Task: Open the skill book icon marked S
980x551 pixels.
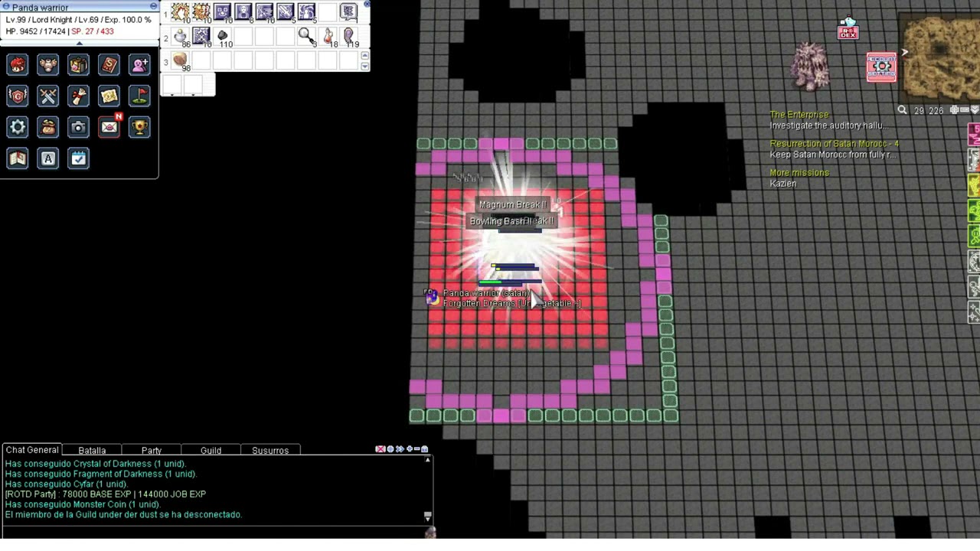Action: (109, 65)
